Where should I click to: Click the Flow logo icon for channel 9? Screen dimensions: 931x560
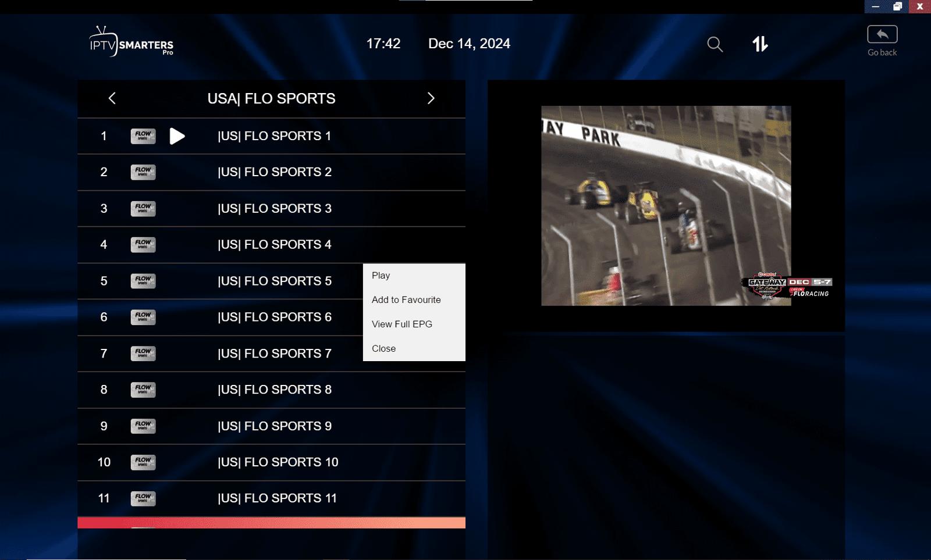click(143, 426)
